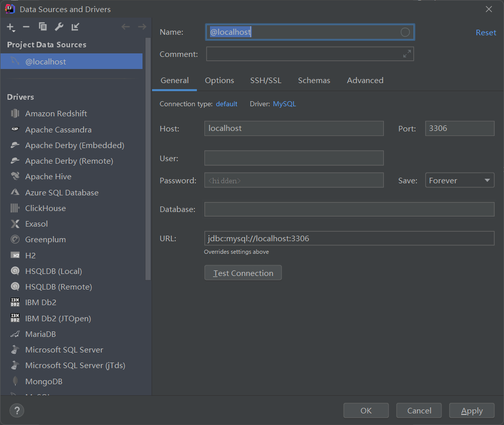The height and width of the screenshot is (425, 504).
Task: Click the Reset link
Action: [486, 32]
